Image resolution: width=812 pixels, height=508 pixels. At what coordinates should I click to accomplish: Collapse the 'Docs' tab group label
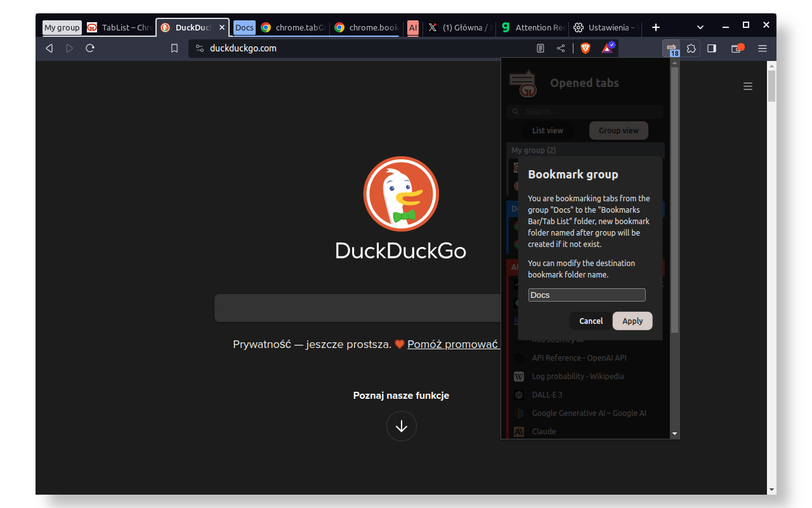point(244,27)
